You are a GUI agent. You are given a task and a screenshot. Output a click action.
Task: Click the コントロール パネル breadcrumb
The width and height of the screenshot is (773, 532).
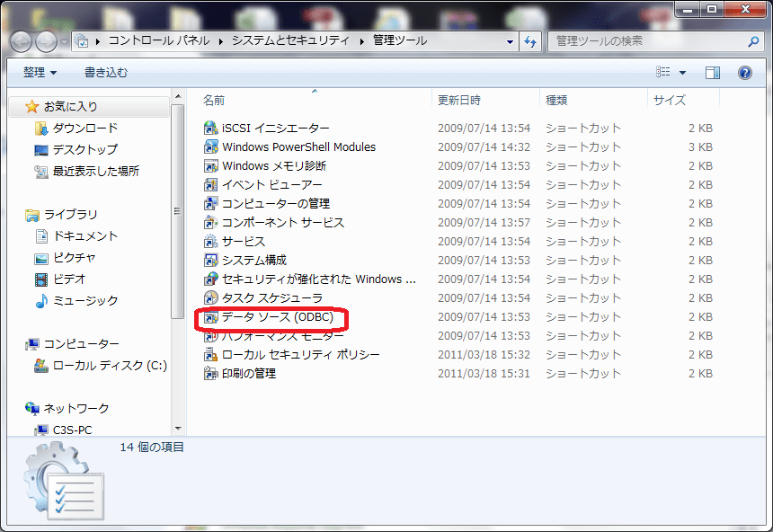[159, 41]
